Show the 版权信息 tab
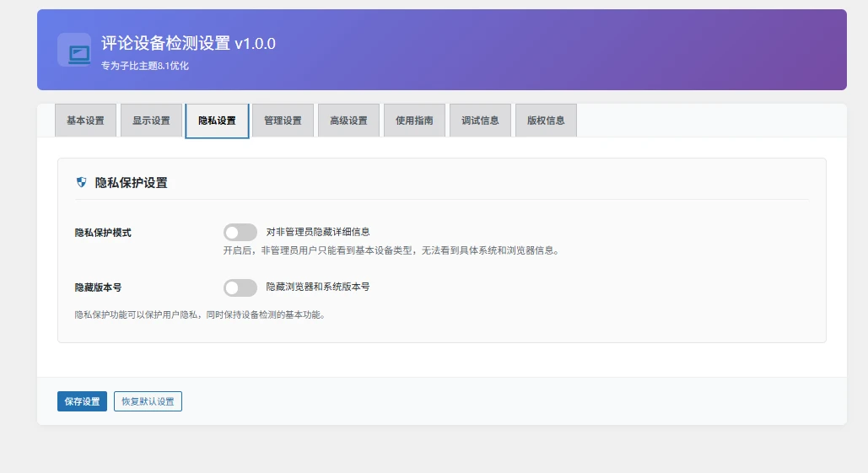Viewport: 868px width, 473px height. click(546, 121)
